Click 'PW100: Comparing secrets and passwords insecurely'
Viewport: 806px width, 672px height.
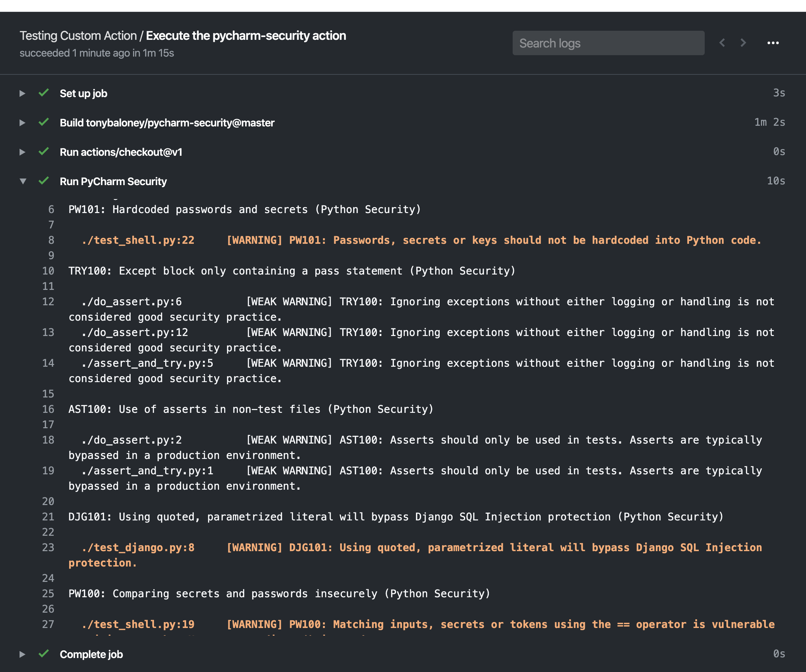(279, 593)
